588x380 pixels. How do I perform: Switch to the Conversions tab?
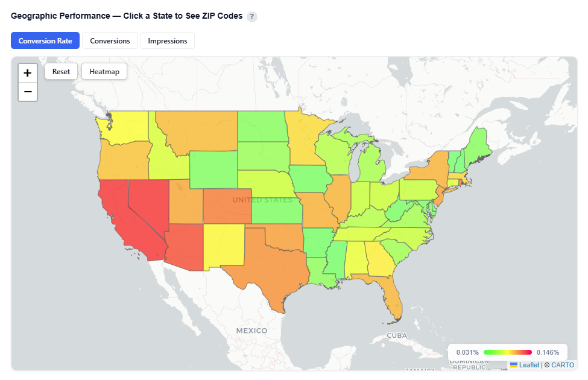point(110,41)
